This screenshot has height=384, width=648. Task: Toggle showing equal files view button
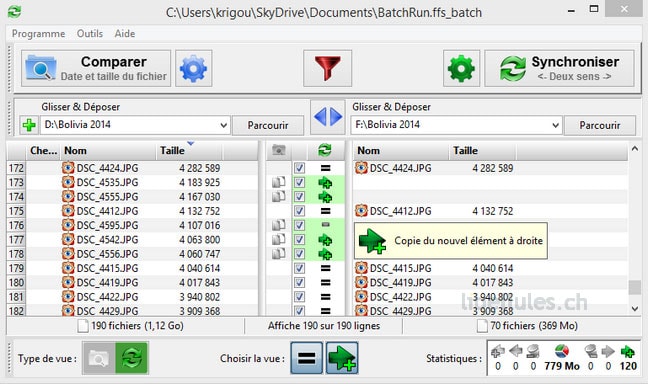[307, 358]
